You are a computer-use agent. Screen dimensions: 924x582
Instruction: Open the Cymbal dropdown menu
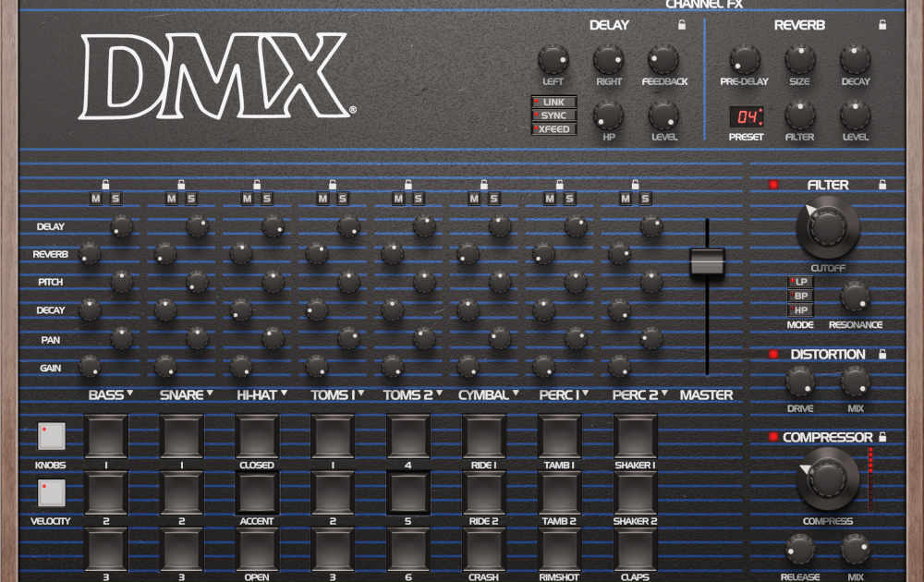pos(514,394)
